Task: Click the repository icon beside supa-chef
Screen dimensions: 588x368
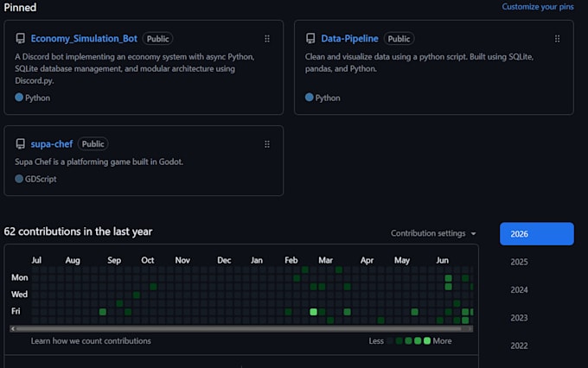Action: coord(20,144)
